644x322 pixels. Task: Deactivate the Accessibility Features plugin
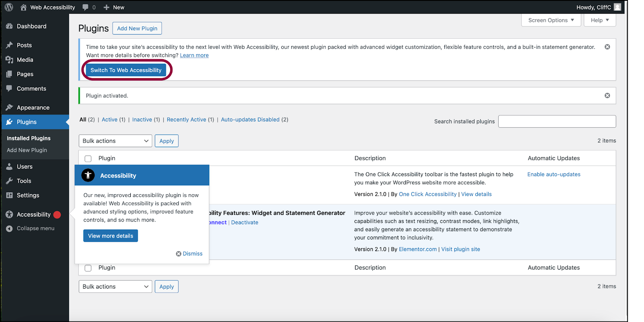point(245,222)
